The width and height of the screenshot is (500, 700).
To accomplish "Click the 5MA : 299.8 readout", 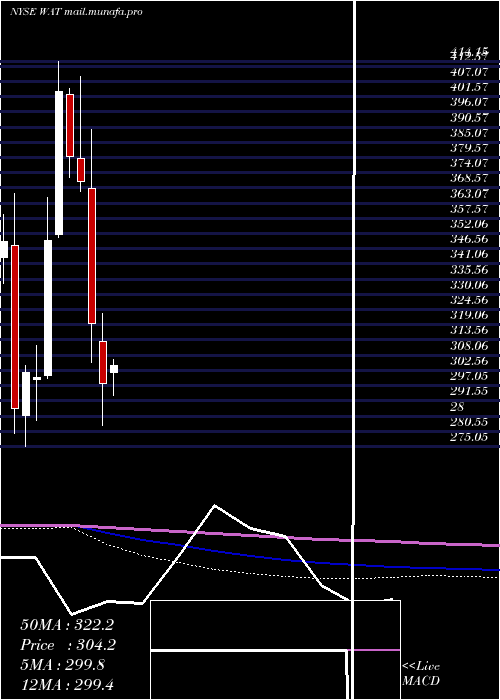I will pyautogui.click(x=62, y=665).
